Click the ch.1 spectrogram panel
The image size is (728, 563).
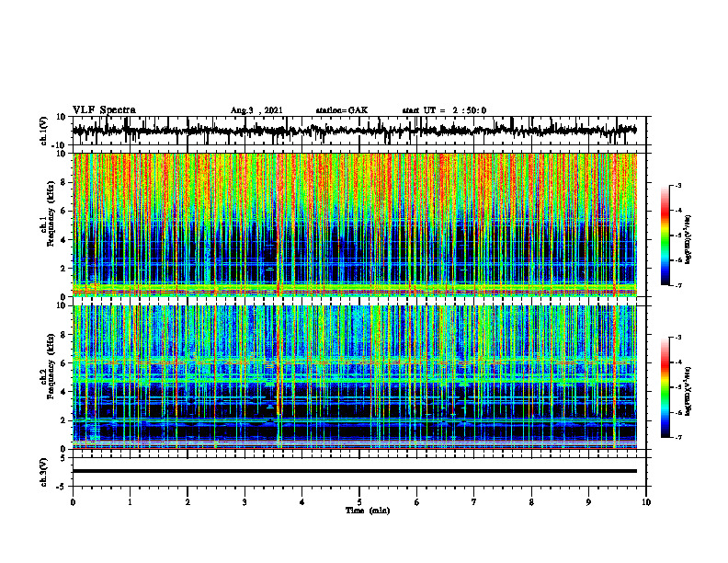(x=354, y=224)
